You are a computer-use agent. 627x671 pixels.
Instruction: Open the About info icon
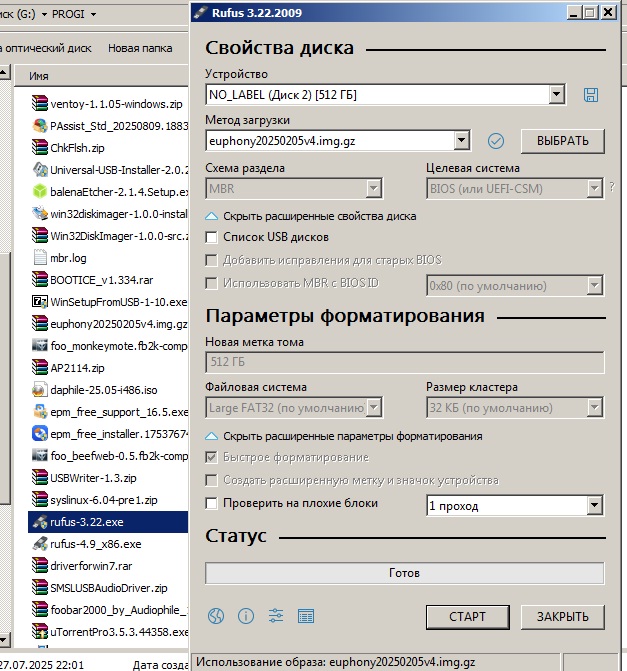[246, 616]
